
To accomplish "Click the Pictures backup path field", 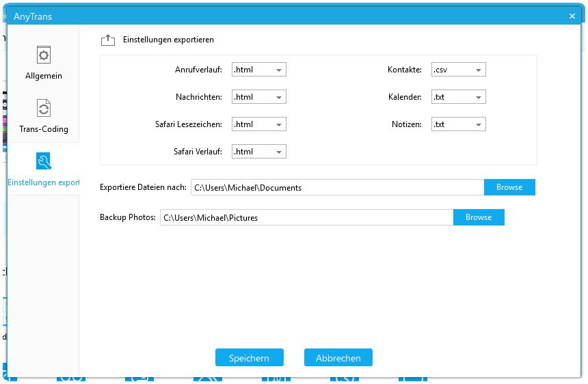I will pyautogui.click(x=307, y=217).
